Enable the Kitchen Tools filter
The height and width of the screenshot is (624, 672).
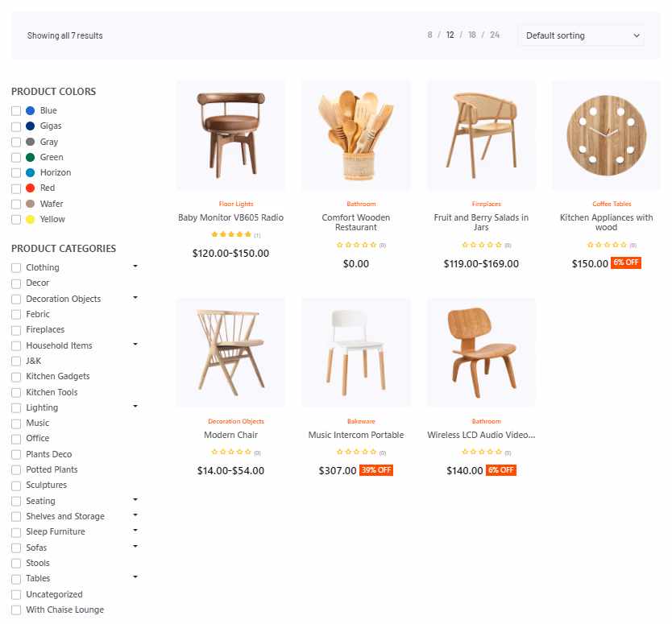tap(15, 392)
